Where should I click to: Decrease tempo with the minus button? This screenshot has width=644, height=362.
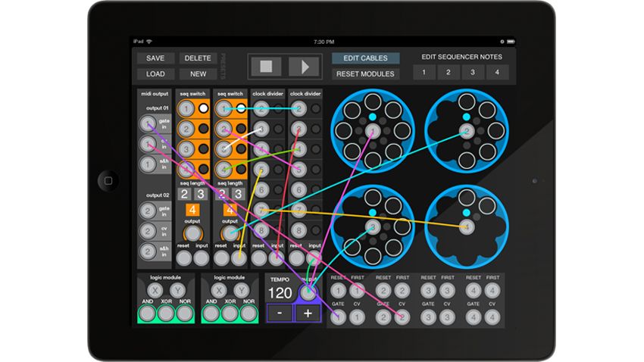pos(280,314)
